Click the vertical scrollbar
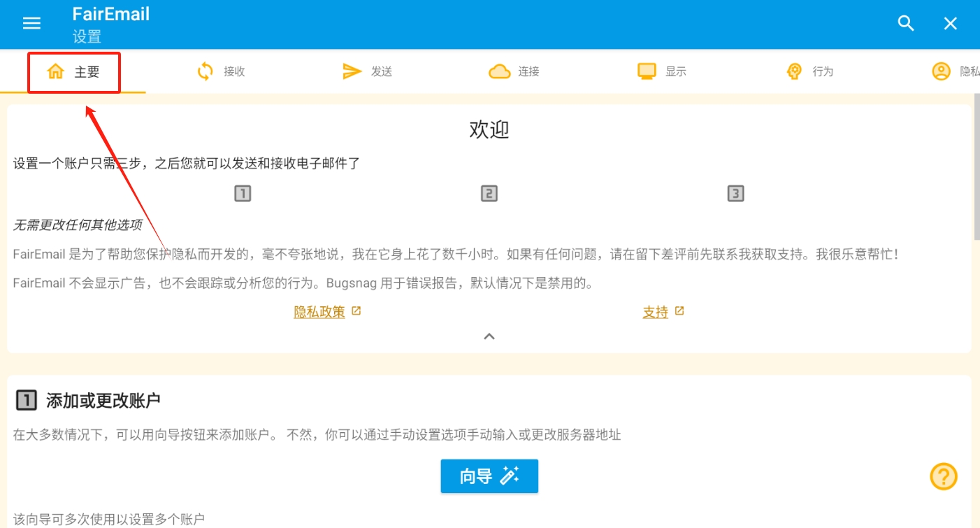 click(x=977, y=168)
